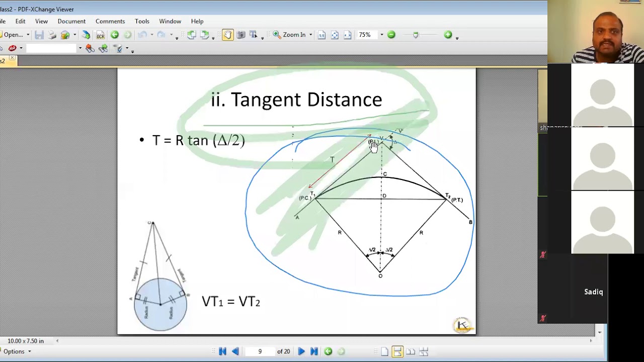Expand the Open button dropdown arrow
644x362 pixels.
click(x=28, y=35)
